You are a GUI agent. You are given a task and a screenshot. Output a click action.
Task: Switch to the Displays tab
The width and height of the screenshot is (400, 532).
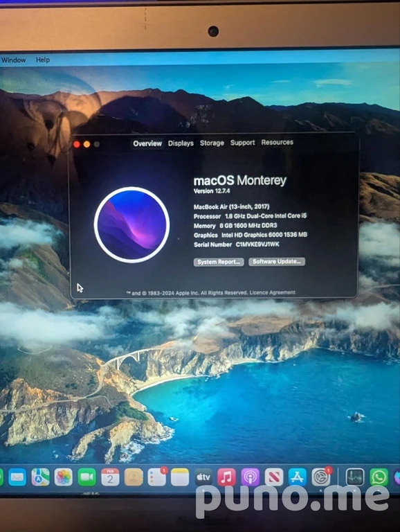pos(181,143)
